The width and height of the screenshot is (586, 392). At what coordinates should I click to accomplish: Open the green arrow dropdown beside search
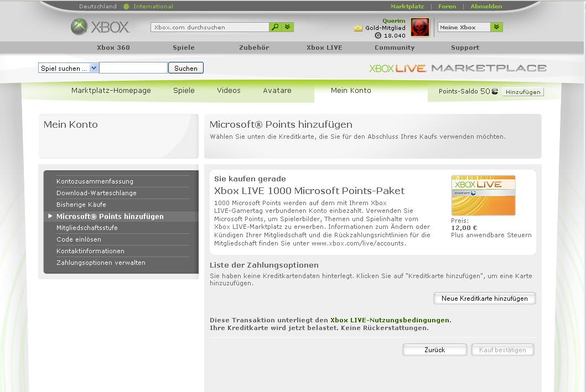287,27
